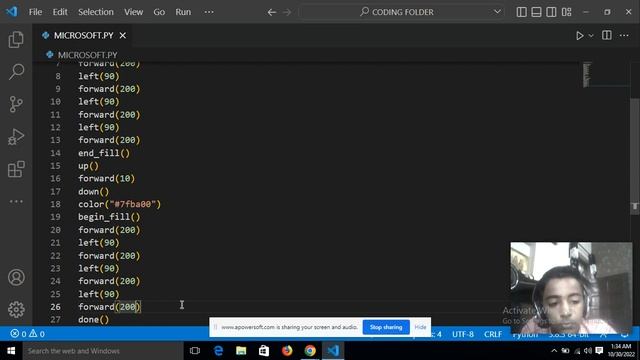
Task: Open the Accounts menu icon
Action: [16, 278]
